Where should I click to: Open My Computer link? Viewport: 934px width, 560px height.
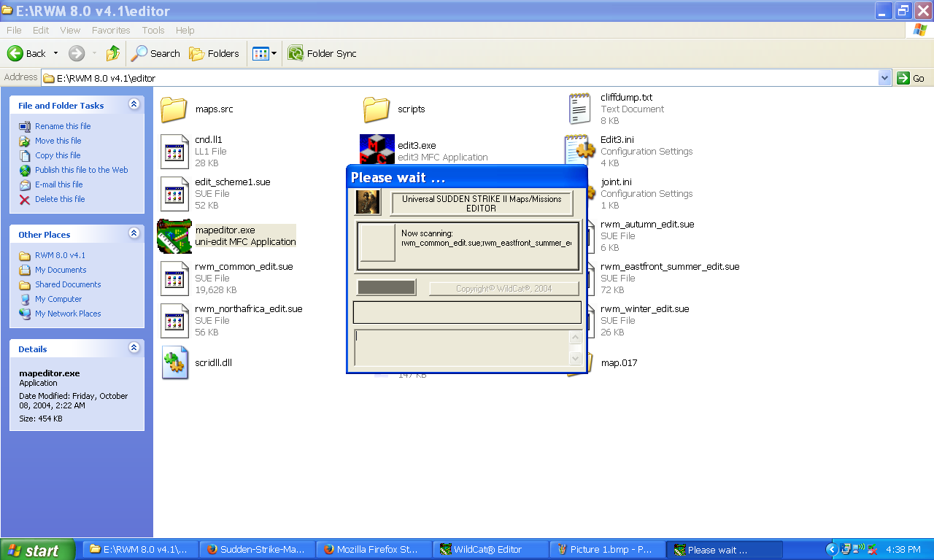[x=58, y=299]
